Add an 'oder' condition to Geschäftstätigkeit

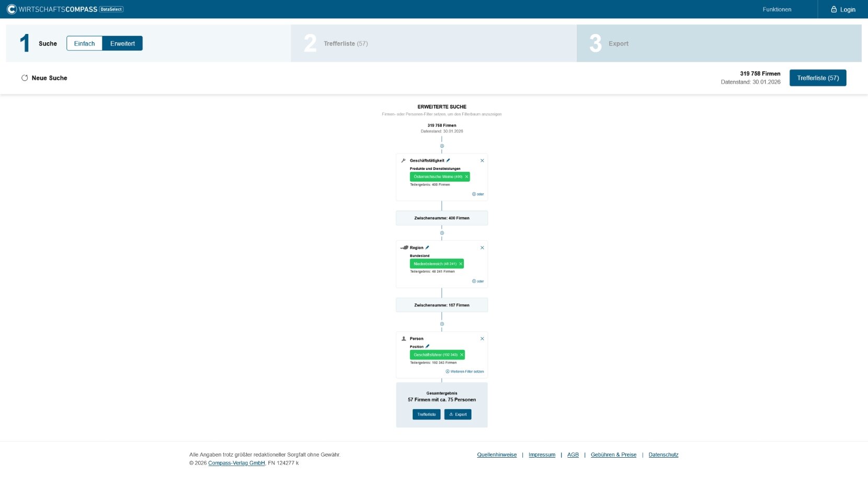(478, 194)
